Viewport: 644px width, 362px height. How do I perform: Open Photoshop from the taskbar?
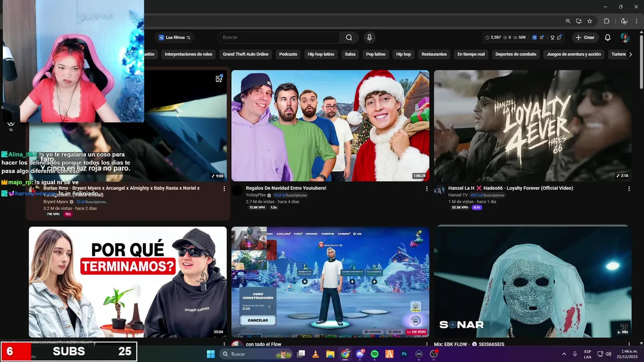[404, 354]
